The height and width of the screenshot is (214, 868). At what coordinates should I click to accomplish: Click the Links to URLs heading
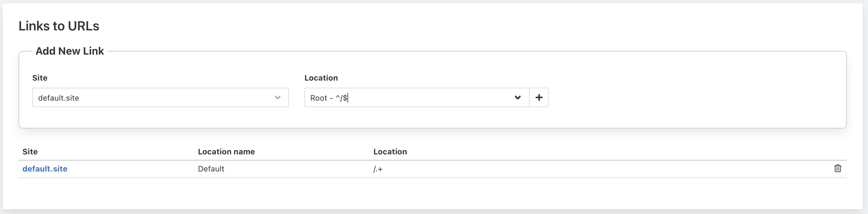tap(59, 26)
